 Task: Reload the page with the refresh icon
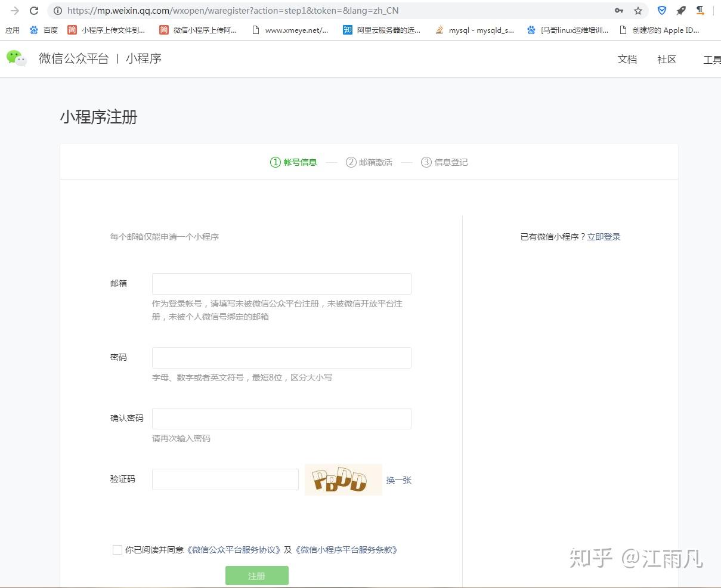pos(34,10)
